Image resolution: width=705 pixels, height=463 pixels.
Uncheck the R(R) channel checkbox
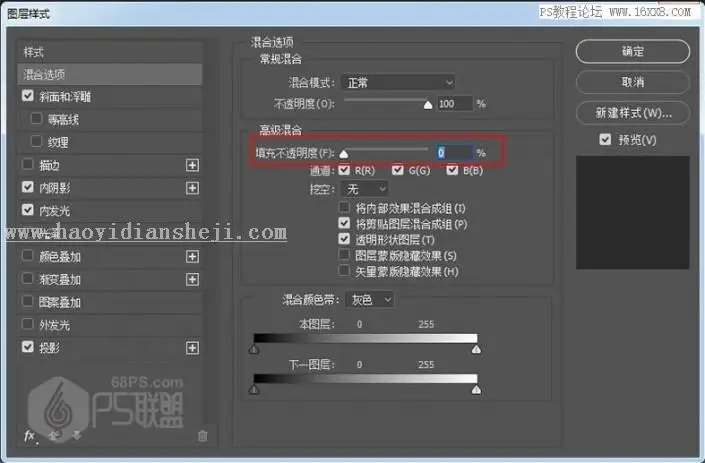pos(344,170)
